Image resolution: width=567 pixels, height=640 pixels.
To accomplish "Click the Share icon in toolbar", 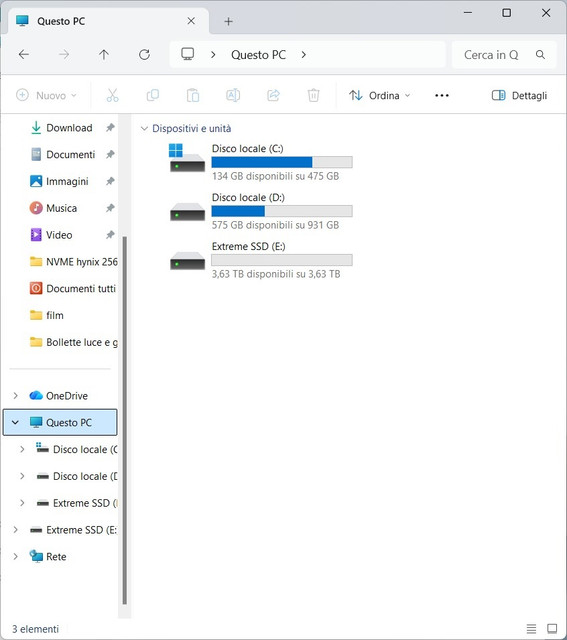I will point(273,96).
